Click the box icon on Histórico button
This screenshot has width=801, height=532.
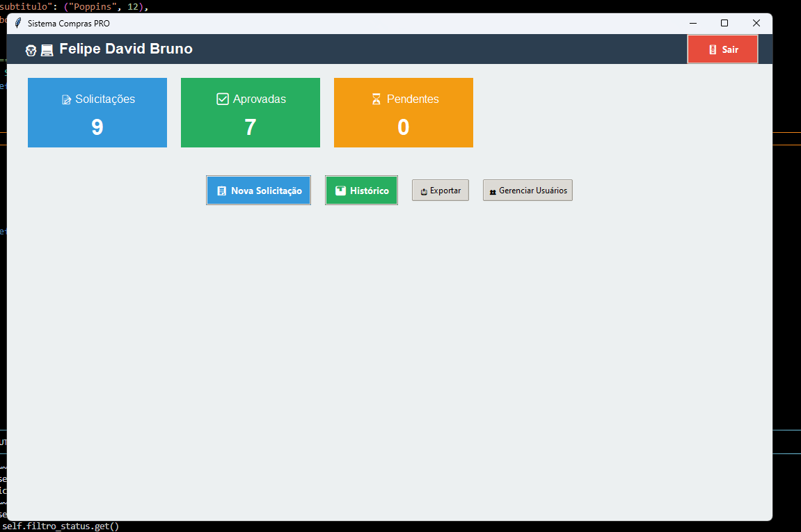[x=341, y=191]
